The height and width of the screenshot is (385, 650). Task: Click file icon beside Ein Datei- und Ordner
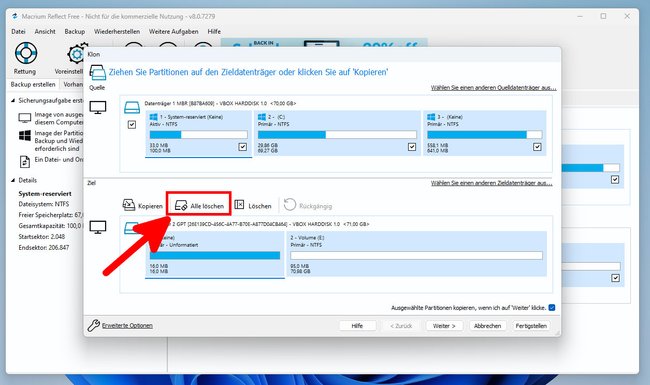pyautogui.click(x=24, y=162)
